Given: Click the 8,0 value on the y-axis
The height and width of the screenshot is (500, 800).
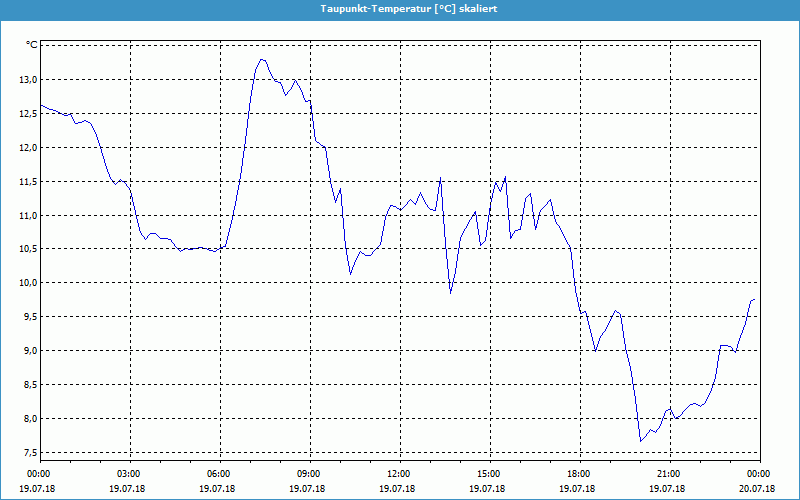Looking at the screenshot, I should 30,418.
